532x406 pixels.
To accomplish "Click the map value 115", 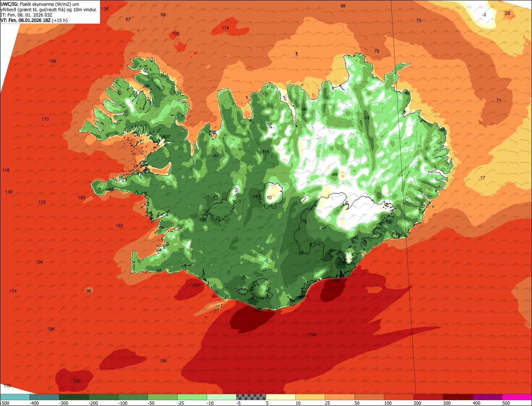I will point(42,202).
